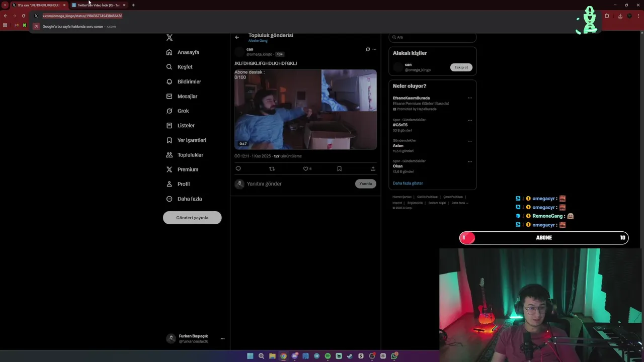This screenshot has height=362, width=644.
Task: Click the browser back button
Action: pos(6,16)
